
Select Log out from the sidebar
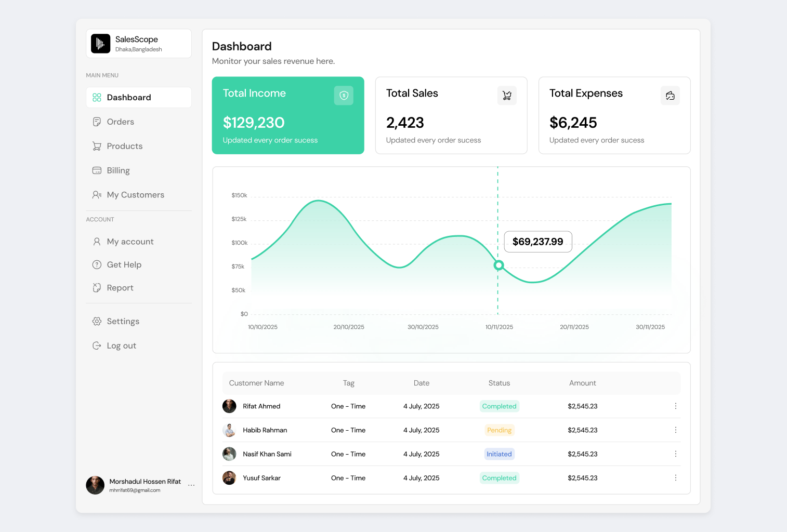coord(121,345)
